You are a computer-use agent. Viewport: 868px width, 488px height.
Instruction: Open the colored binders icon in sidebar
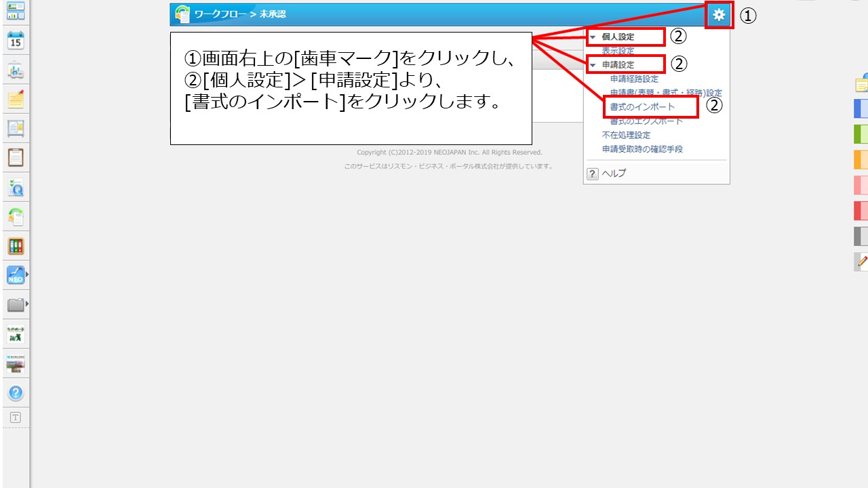coord(15,246)
